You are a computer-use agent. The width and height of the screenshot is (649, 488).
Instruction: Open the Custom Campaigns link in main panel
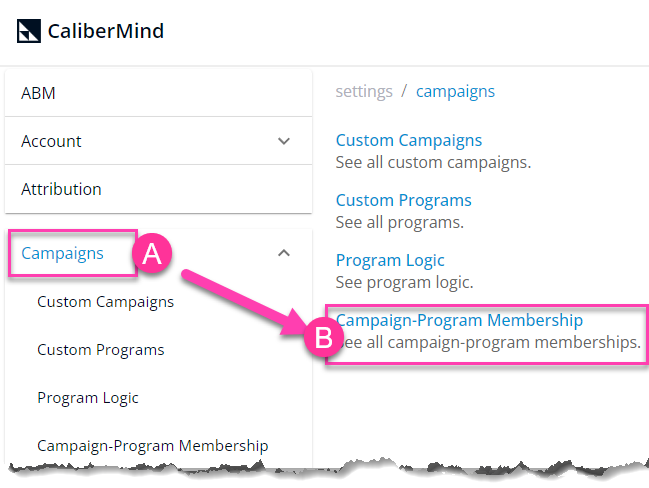tap(409, 141)
